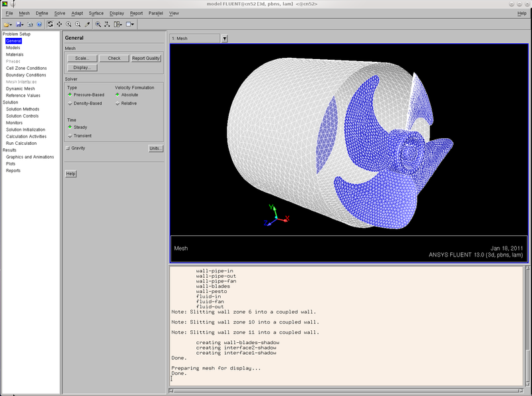The image size is (532, 396).
Task: Click the Report Quality button
Action: tap(146, 58)
